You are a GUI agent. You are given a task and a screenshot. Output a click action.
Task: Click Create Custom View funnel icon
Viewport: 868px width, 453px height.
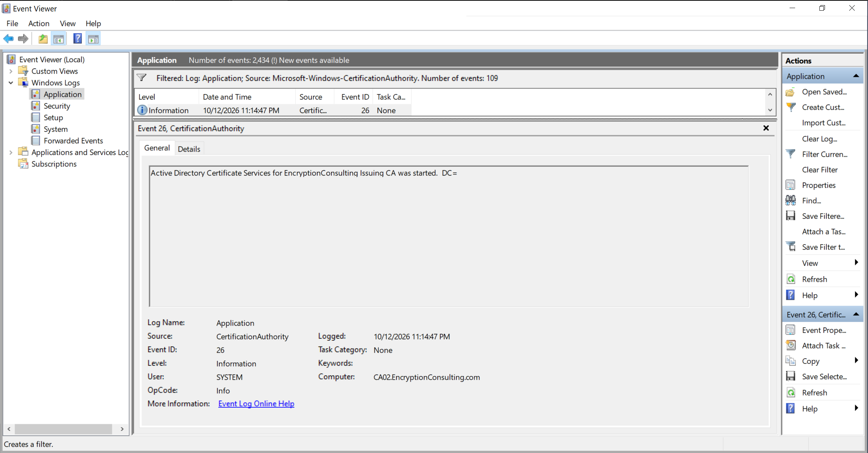click(x=790, y=108)
